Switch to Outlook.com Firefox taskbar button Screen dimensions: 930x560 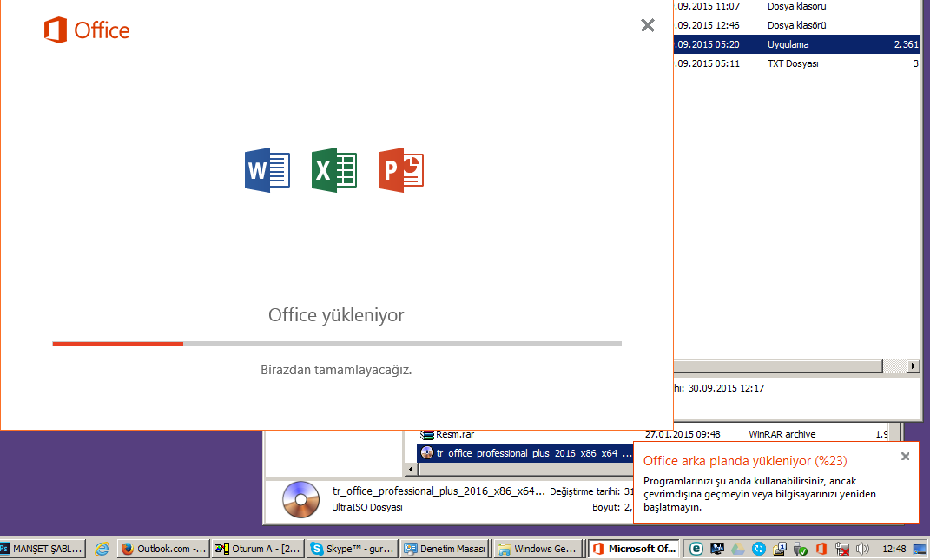click(163, 549)
